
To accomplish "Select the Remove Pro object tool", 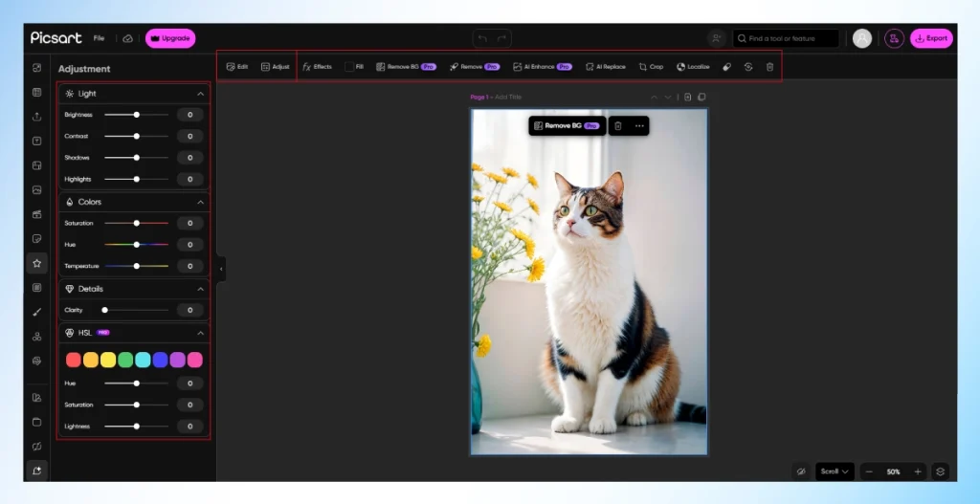I will click(475, 67).
